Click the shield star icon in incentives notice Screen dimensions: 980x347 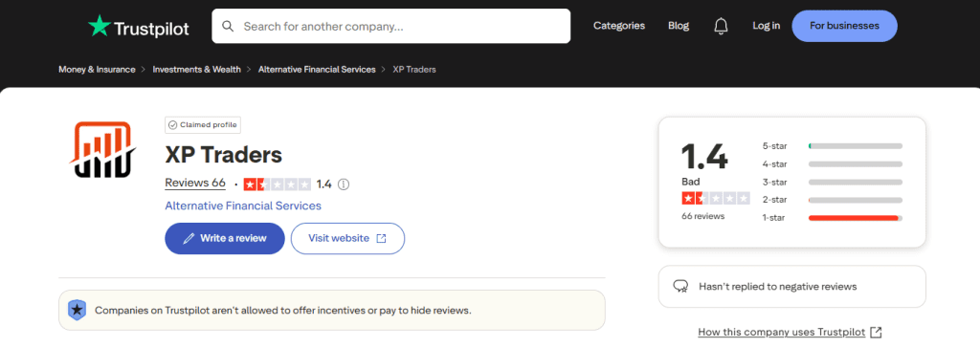(77, 310)
